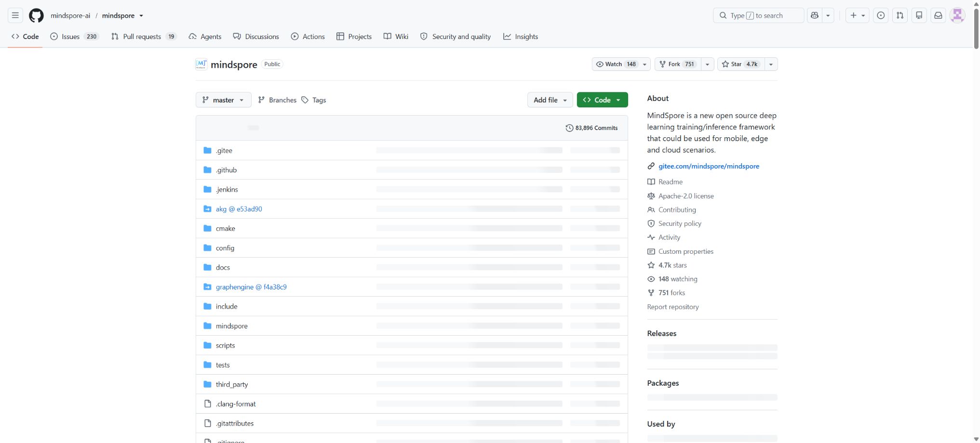Open the Copilot dropdown arrow
980x443 pixels.
[828, 15]
